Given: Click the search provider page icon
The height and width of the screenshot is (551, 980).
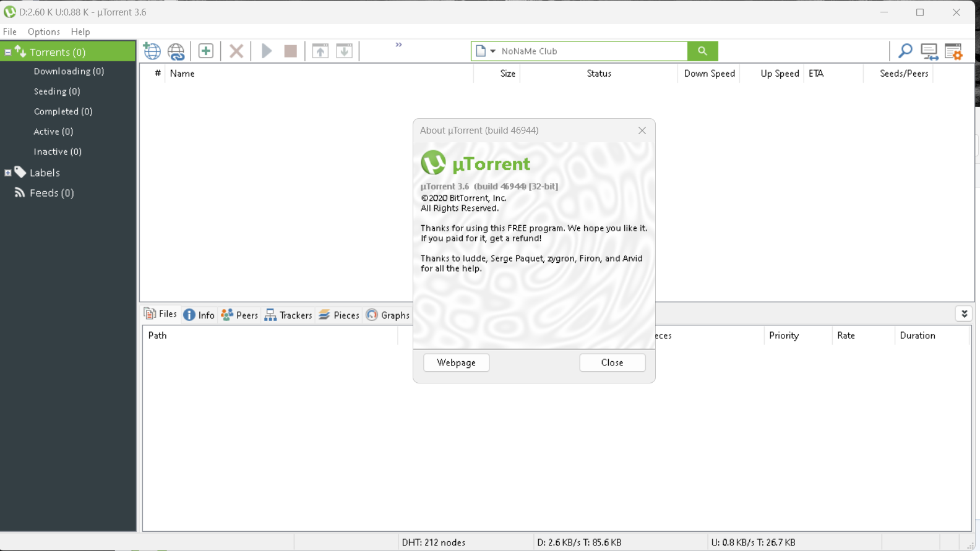Looking at the screenshot, I should click(481, 51).
